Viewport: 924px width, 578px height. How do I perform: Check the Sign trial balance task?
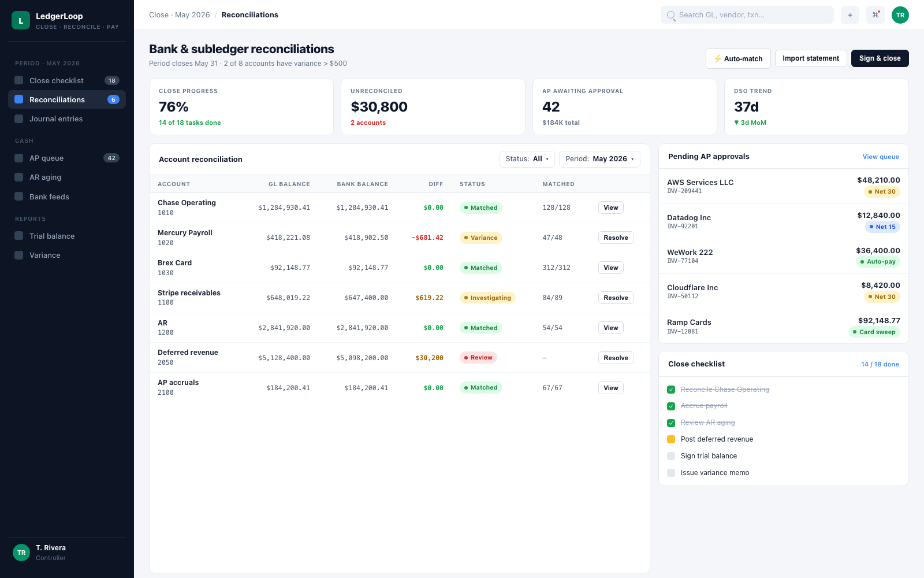tap(671, 456)
